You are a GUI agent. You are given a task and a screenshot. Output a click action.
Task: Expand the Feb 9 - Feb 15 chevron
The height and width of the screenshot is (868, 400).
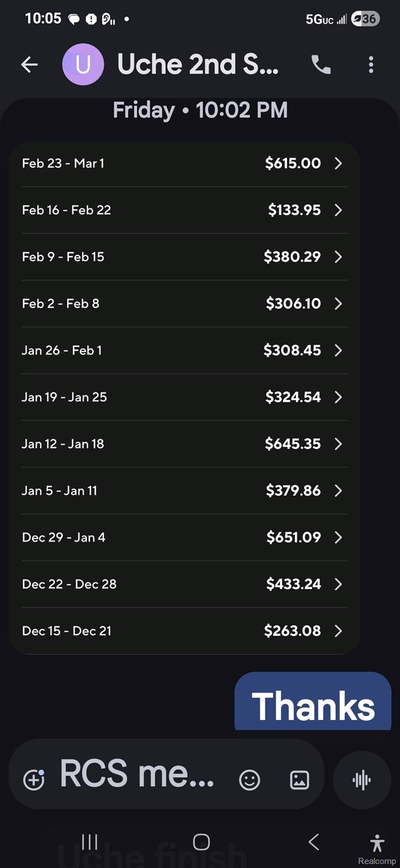coord(338,257)
